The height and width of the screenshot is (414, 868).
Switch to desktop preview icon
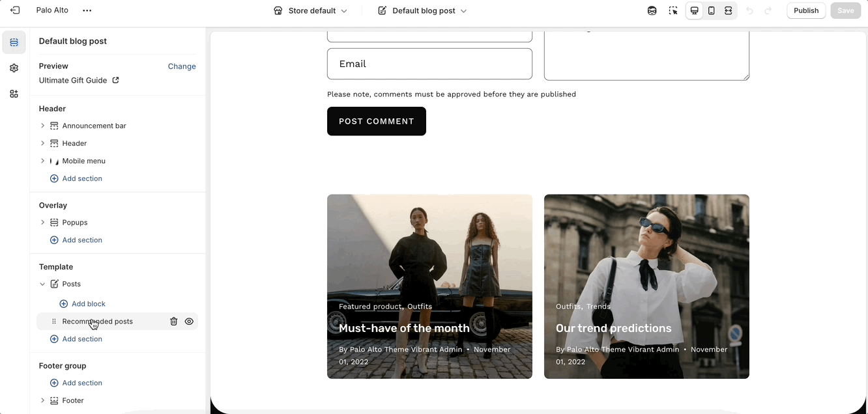(695, 10)
